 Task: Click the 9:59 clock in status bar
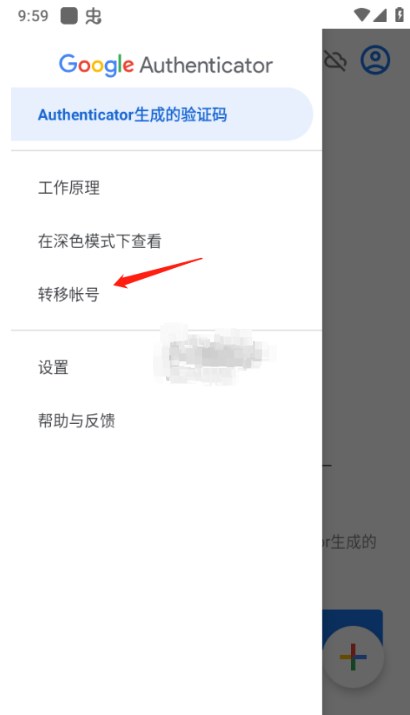33,16
